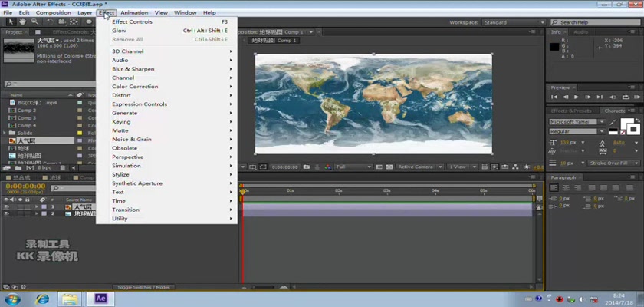This screenshot has width=644, height=307.
Task: Center paragraph text
Action: point(566,187)
